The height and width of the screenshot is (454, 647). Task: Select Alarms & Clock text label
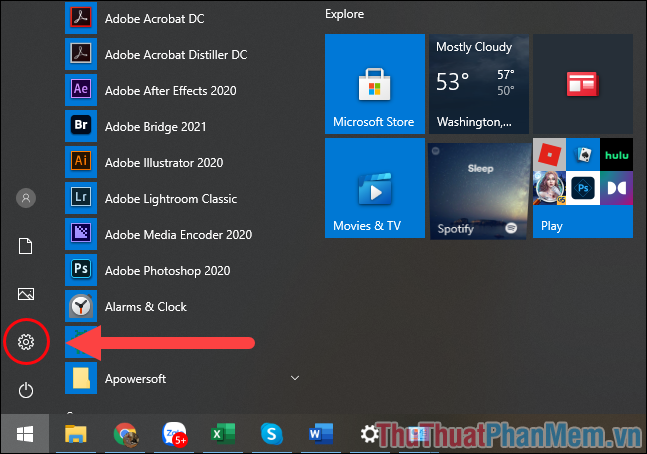[146, 307]
